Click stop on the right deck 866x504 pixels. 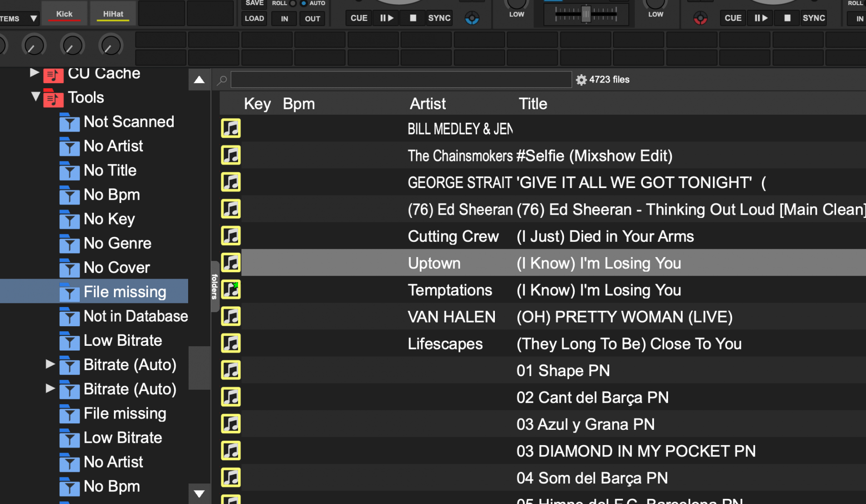pos(787,18)
